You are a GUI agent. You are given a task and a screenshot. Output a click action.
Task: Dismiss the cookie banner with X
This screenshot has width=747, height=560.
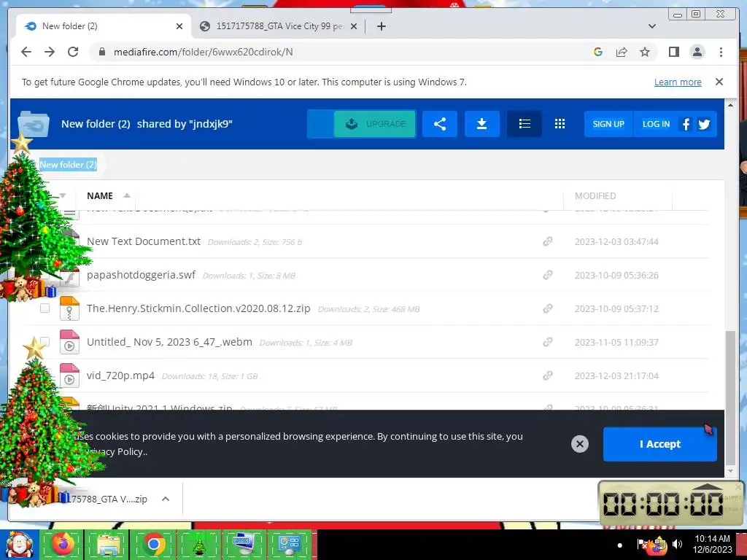(579, 444)
